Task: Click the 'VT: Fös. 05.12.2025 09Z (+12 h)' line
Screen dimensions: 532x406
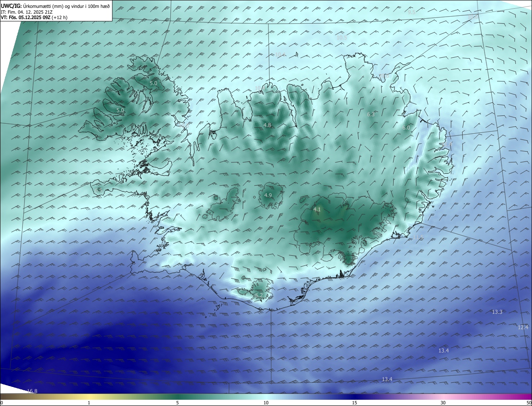Action: (x=34, y=17)
